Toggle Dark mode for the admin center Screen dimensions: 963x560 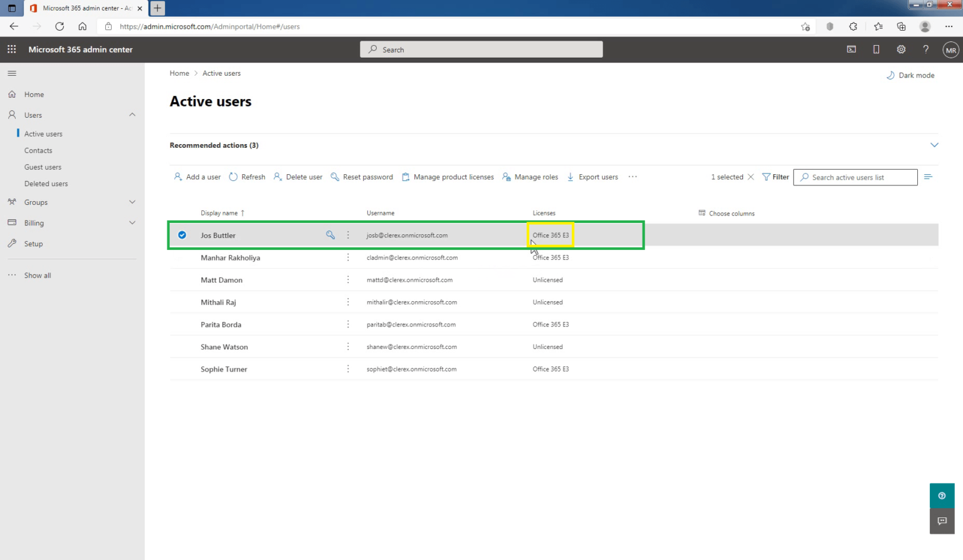point(910,75)
